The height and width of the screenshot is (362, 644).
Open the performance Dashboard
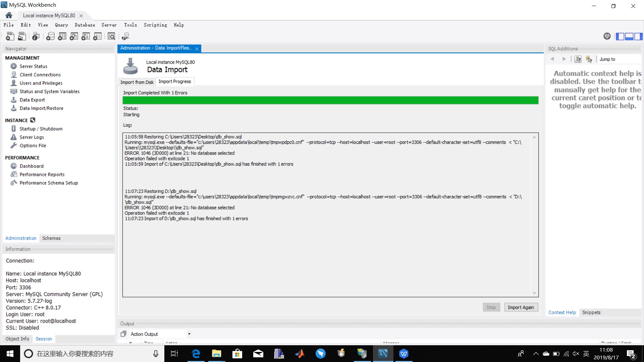coord(31,166)
